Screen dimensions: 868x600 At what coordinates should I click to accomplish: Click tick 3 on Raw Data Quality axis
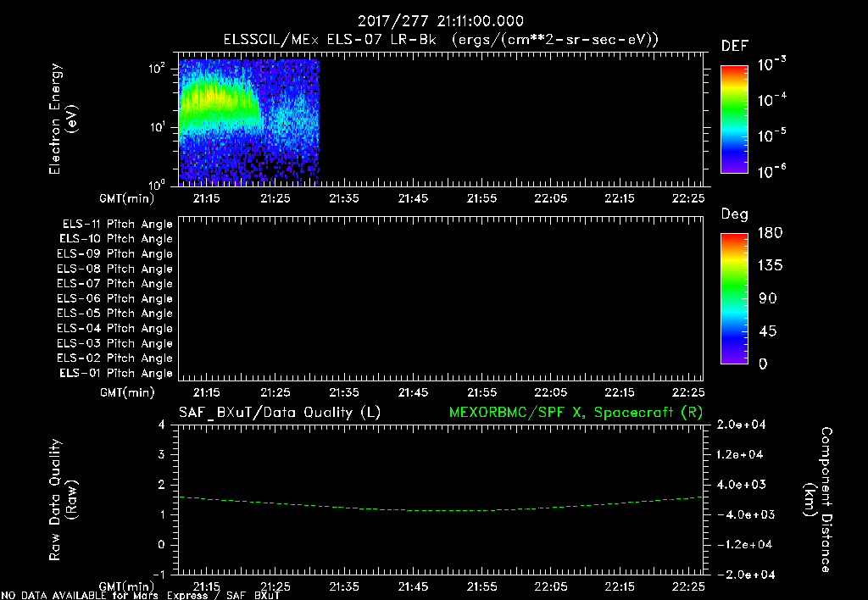pyautogui.click(x=162, y=455)
